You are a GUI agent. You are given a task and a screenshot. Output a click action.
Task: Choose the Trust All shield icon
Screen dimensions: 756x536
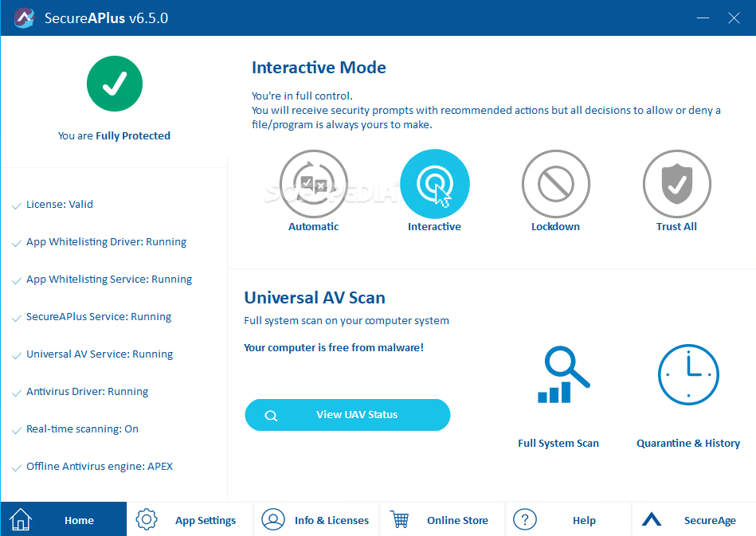pos(676,184)
